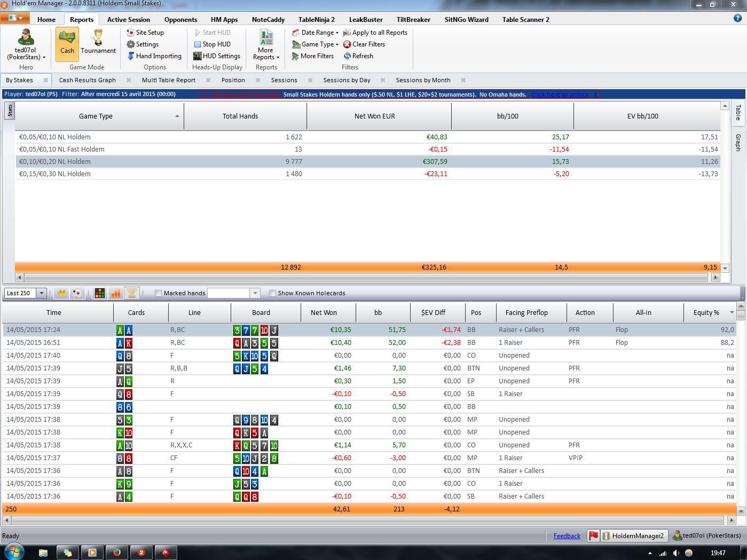The height and width of the screenshot is (560, 747).
Task: Click Clear Filters
Action: tap(364, 44)
